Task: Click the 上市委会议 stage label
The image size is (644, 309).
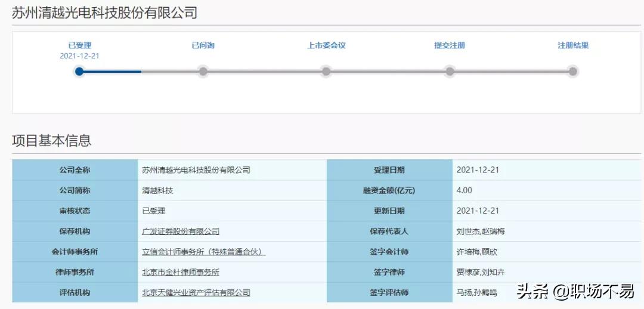Action: coord(326,45)
